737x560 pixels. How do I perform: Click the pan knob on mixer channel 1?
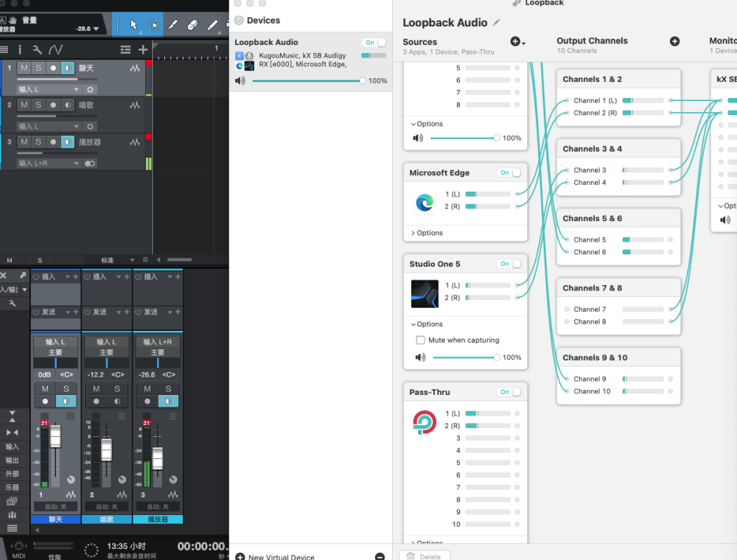[71, 480]
